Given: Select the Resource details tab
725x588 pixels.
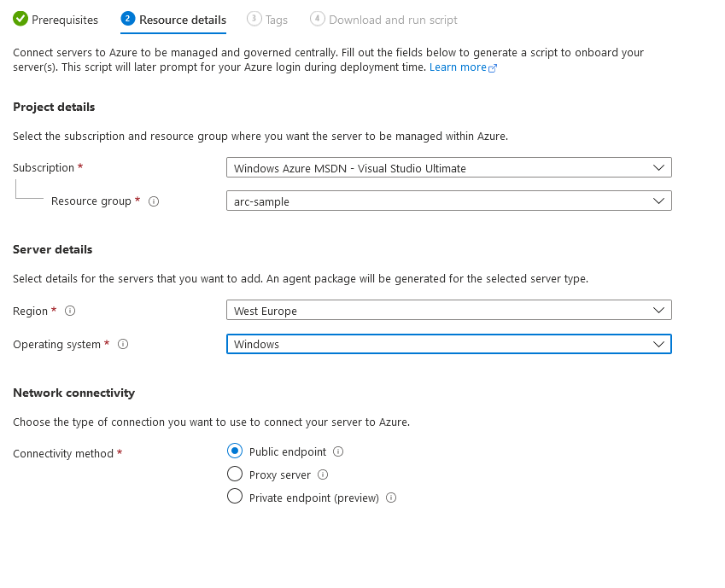Looking at the screenshot, I should (173, 20).
